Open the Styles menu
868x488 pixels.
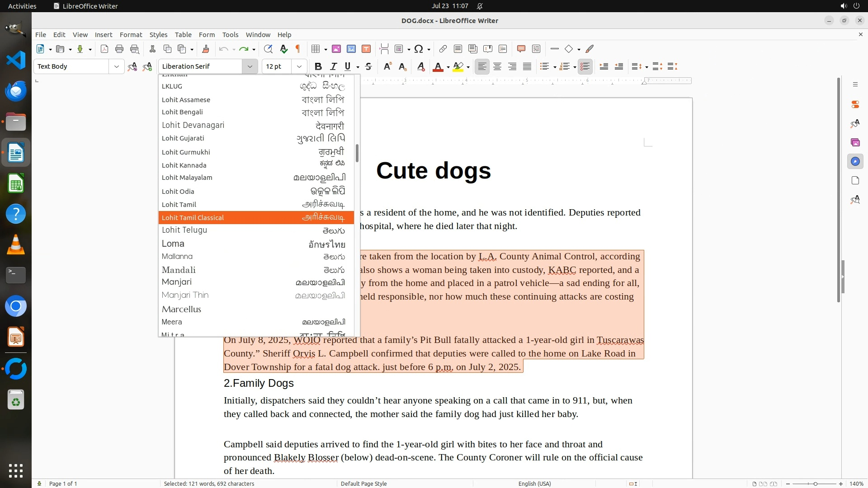tap(158, 35)
